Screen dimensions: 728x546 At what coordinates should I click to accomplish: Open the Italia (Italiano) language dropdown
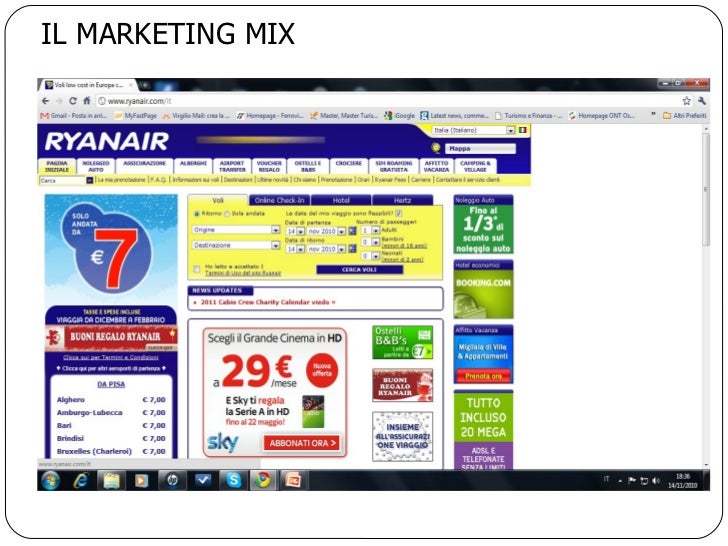[473, 130]
